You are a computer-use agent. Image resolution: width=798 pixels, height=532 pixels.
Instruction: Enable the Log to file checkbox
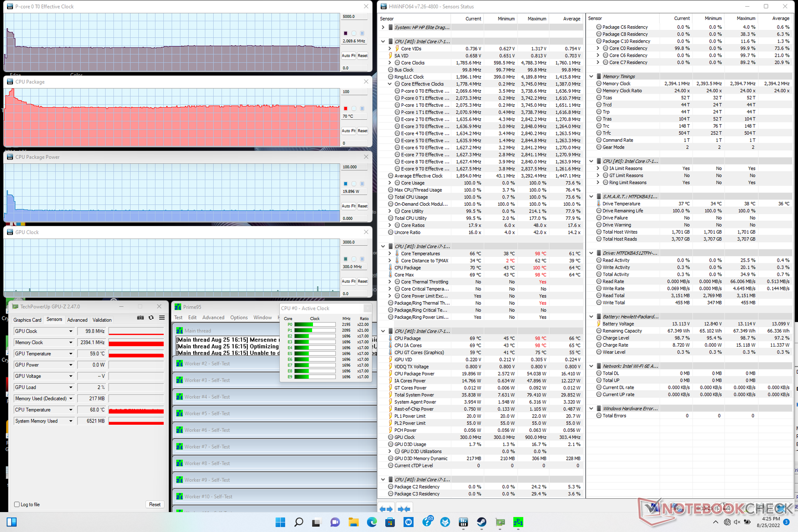click(x=17, y=505)
